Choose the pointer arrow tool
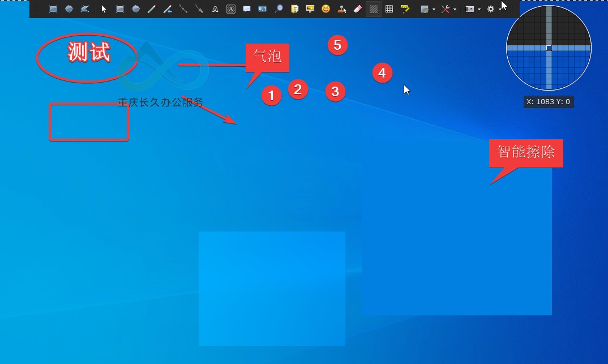Screen dimensions: 608x364 point(104,9)
